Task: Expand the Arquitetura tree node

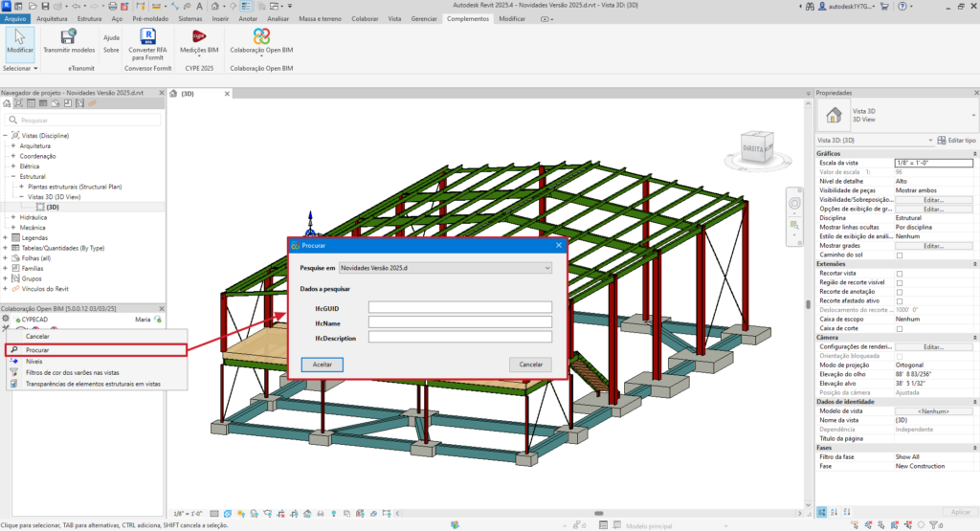Action: 13,145
